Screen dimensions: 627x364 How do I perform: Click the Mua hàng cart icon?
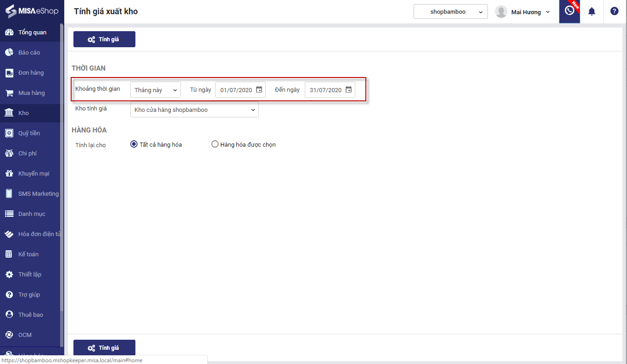coord(9,93)
